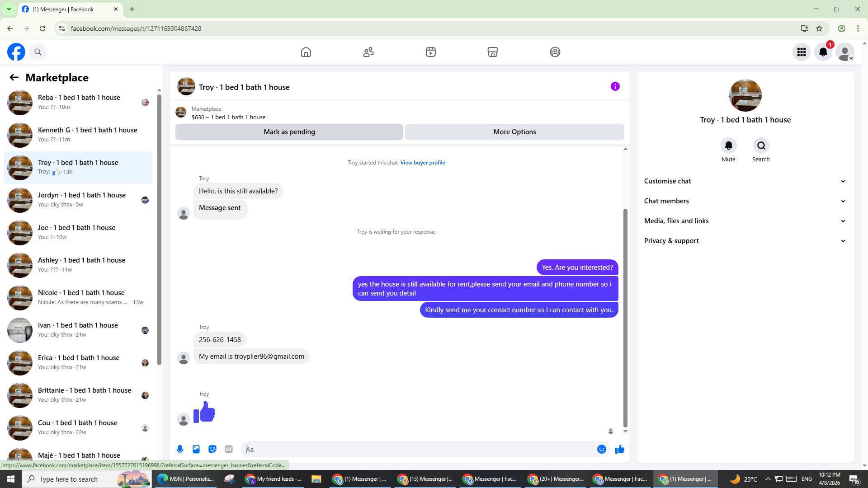
Task: Open Facebook notifications bell
Action: 823,52
